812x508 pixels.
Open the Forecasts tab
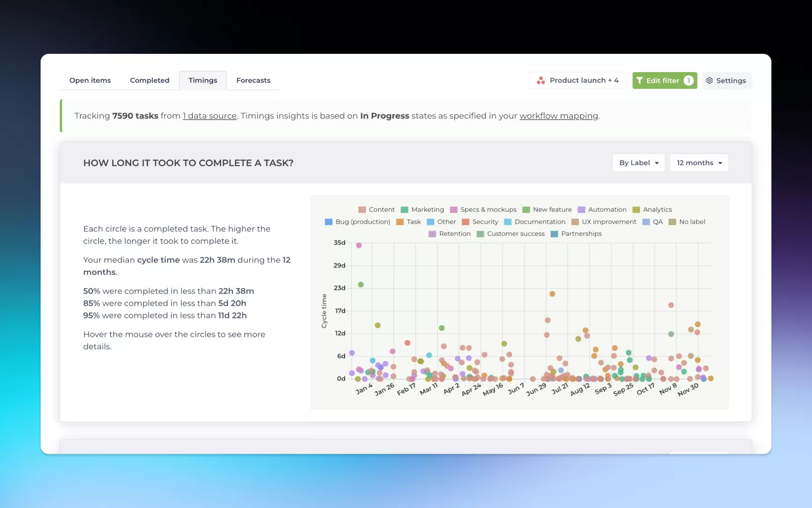[x=253, y=80]
